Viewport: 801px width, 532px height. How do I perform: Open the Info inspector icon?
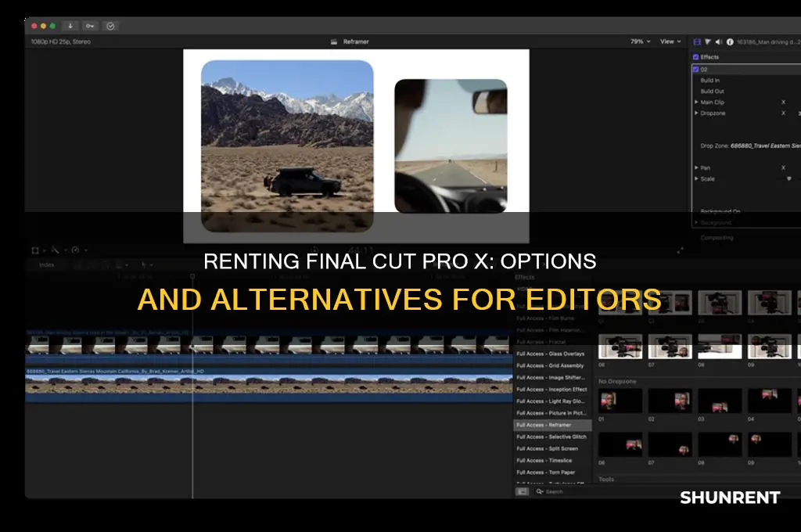[730, 42]
